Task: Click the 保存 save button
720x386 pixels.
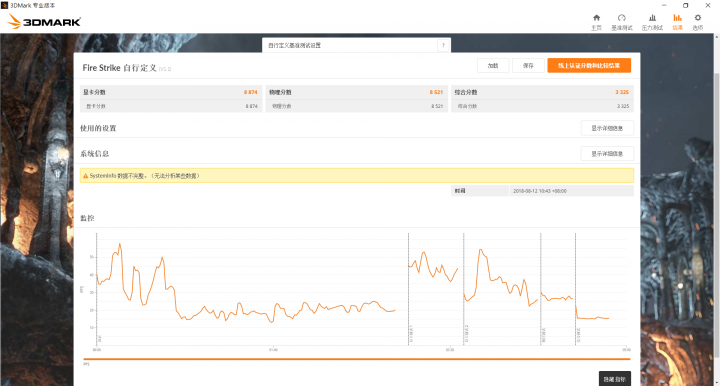Action: 528,66
